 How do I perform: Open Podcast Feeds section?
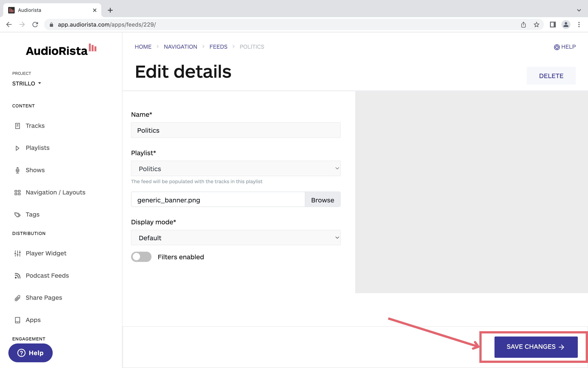(47, 276)
